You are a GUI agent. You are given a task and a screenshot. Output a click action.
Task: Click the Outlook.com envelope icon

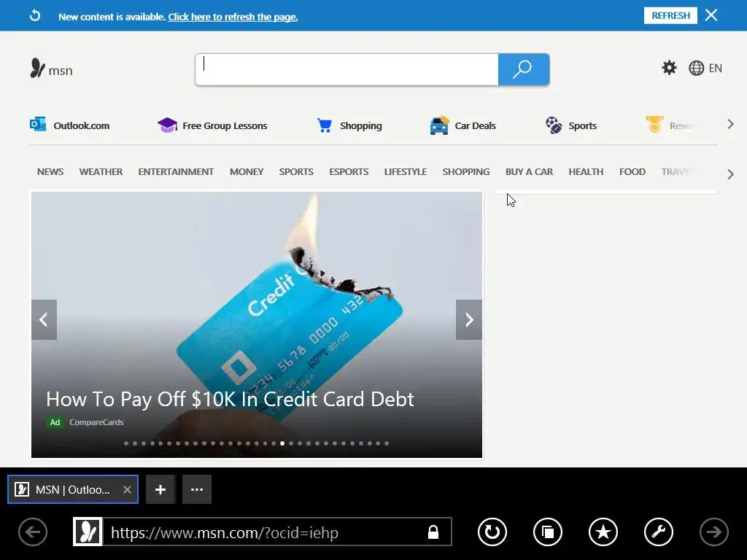pyautogui.click(x=38, y=124)
